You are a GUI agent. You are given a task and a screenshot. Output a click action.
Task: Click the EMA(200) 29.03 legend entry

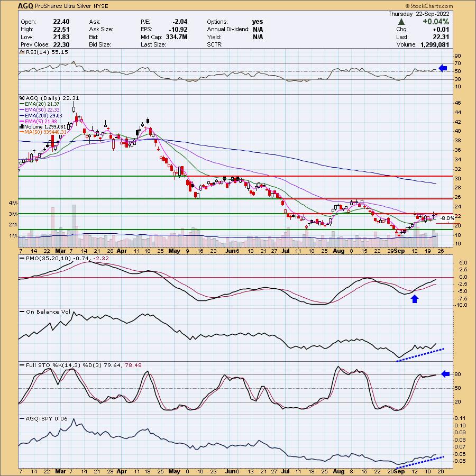tap(43, 116)
